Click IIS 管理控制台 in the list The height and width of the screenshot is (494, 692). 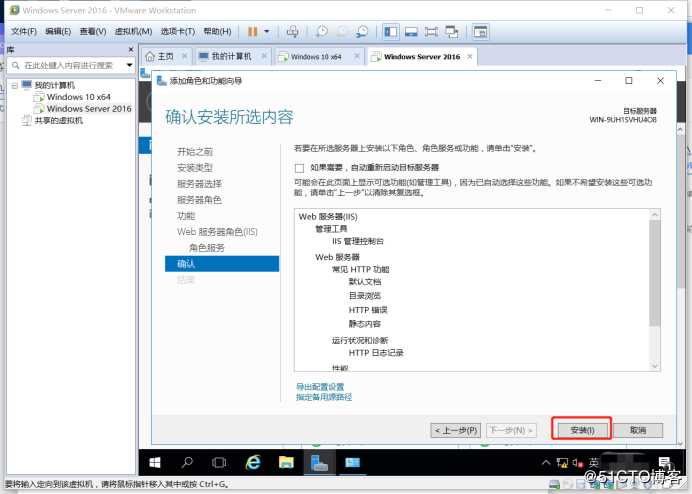tap(358, 241)
